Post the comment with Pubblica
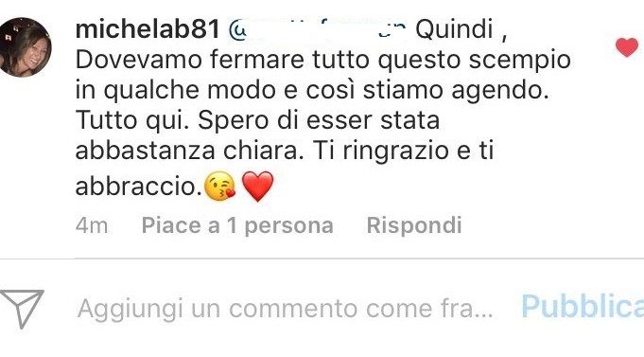This screenshot has width=644, height=357. 583,307
